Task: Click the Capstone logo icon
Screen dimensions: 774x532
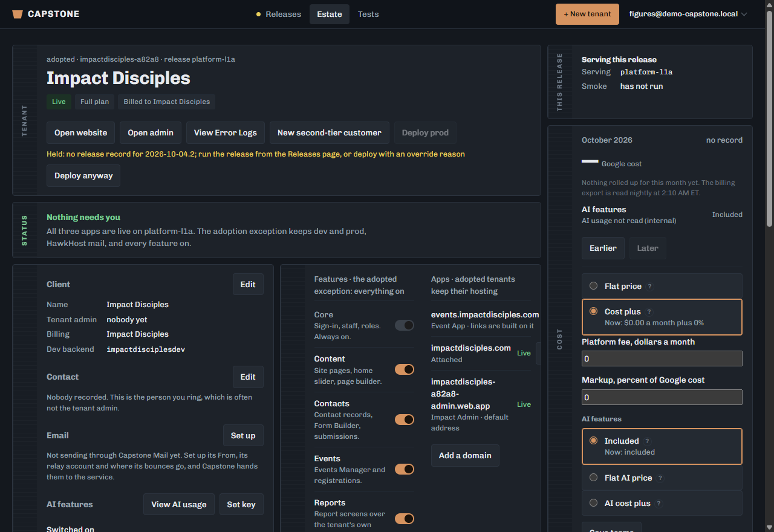Action: (x=18, y=14)
